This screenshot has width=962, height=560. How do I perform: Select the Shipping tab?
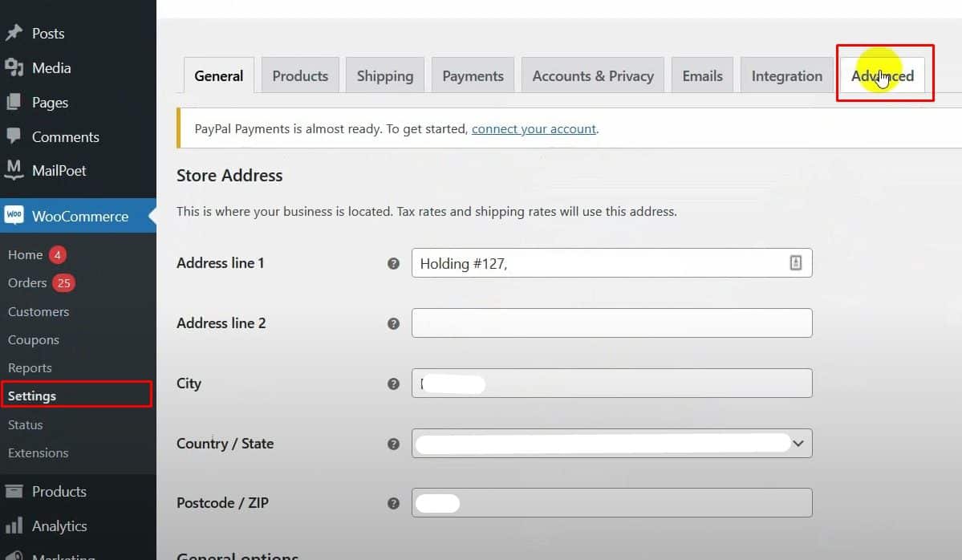click(384, 76)
